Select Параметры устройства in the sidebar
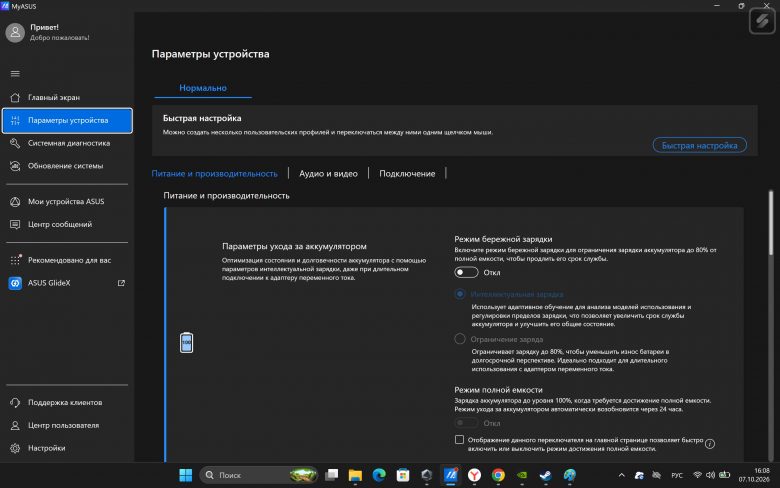The height and width of the screenshot is (488, 780). click(x=67, y=120)
